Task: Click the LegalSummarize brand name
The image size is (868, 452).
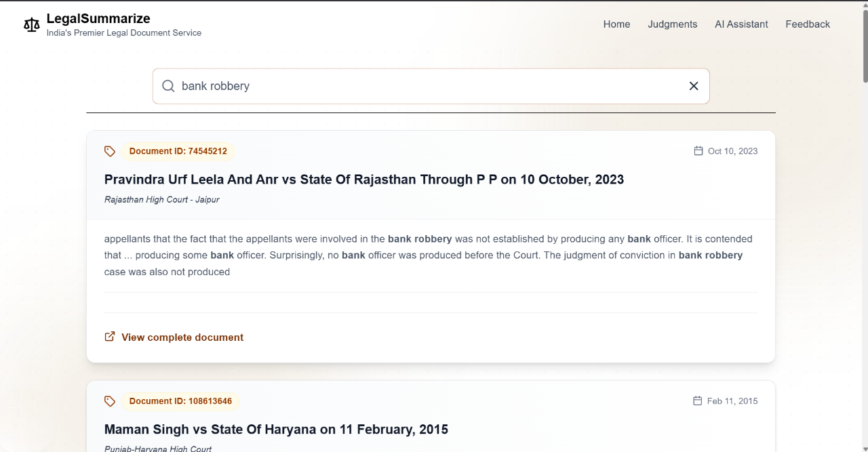Action: (98, 19)
